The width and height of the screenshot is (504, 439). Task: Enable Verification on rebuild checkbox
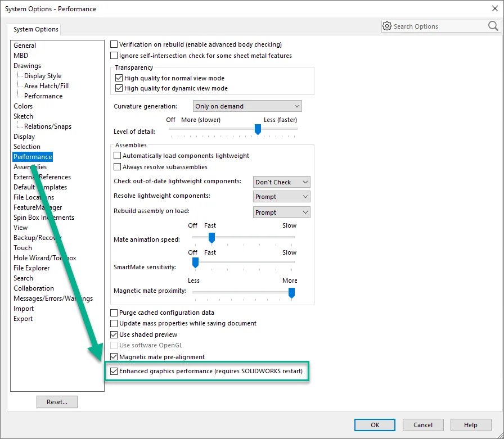(x=114, y=44)
